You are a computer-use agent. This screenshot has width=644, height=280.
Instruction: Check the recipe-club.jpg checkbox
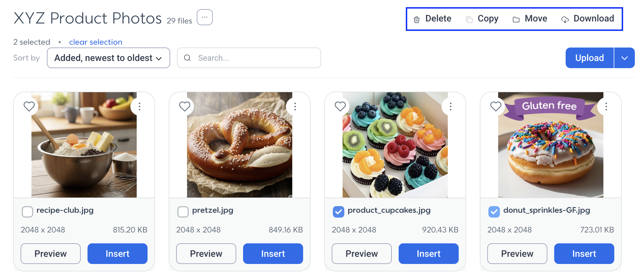point(27,212)
